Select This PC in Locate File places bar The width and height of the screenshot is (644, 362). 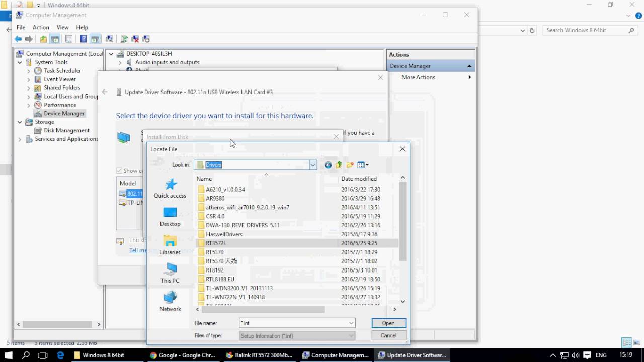click(x=170, y=274)
